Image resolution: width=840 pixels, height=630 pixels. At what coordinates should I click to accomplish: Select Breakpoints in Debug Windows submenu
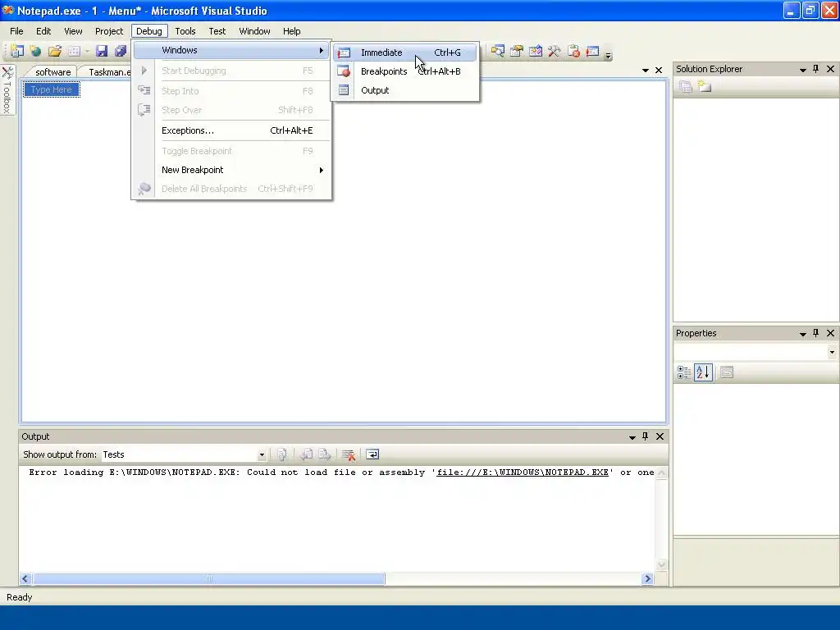click(405, 71)
